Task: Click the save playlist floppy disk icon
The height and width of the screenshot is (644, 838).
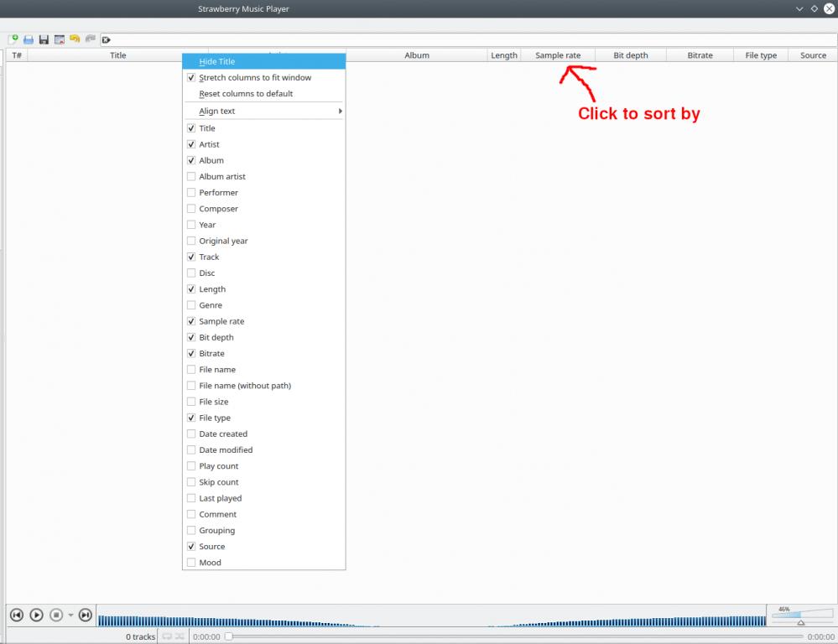Action: click(44, 39)
